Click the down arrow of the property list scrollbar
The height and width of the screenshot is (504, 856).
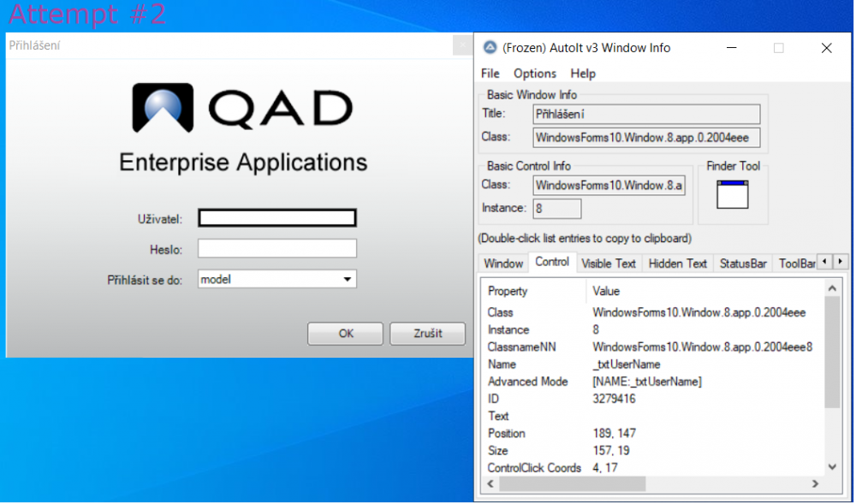tap(832, 467)
